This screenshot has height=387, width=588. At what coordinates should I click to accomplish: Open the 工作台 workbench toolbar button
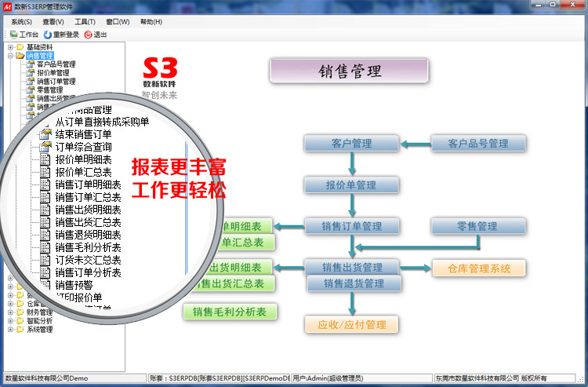[x=24, y=35]
